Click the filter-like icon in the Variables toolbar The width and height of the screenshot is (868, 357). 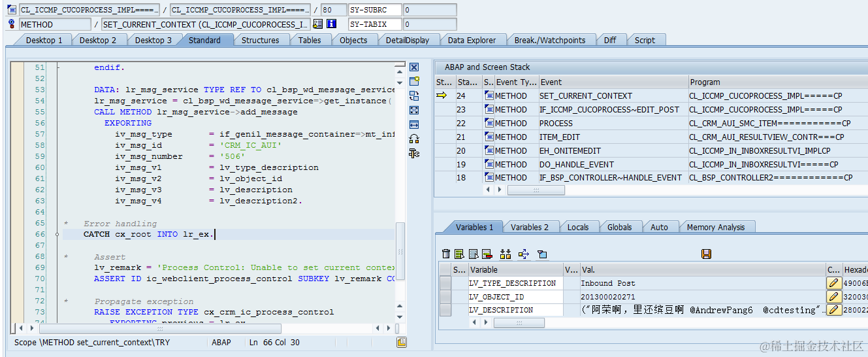click(541, 254)
